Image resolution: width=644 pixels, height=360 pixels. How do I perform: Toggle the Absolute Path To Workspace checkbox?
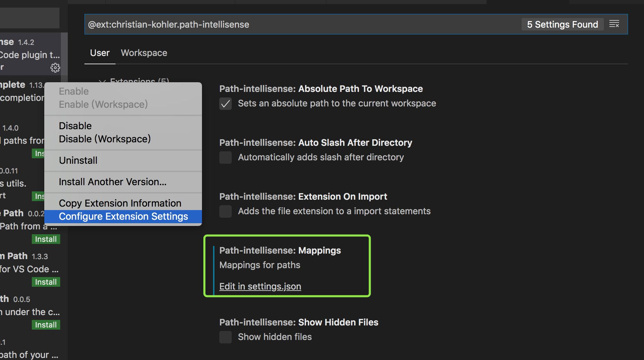[226, 104]
